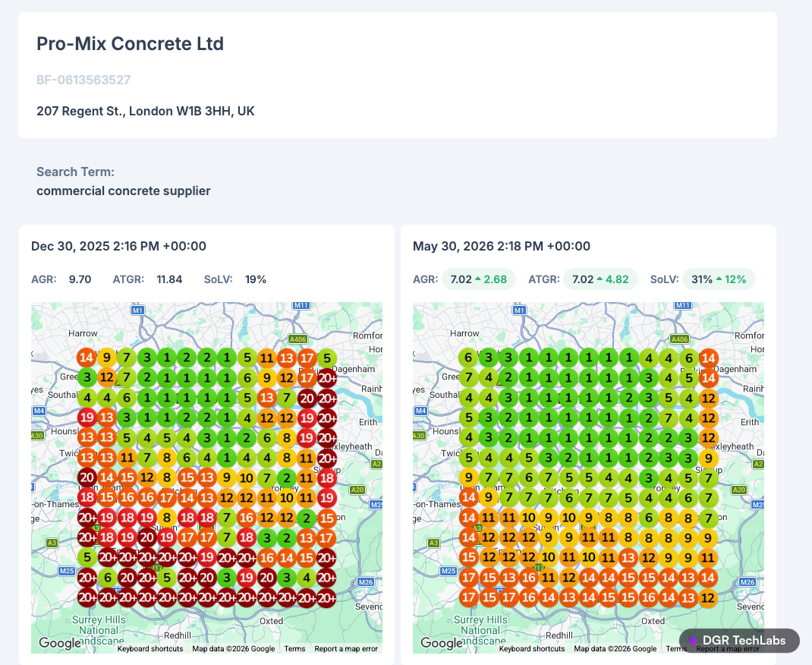This screenshot has width=812, height=665.
Task: Click the Oxted label on the Dec 30 map
Action: (272, 620)
